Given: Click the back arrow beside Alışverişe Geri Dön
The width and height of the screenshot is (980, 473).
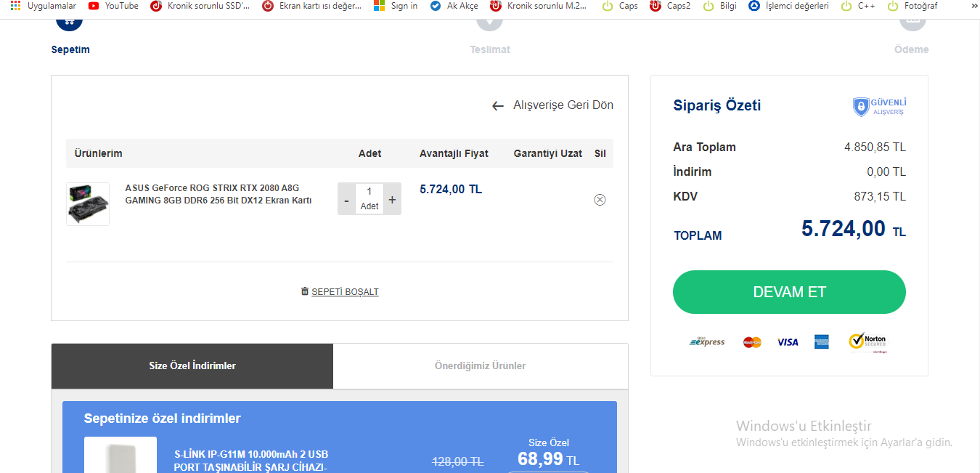Looking at the screenshot, I should point(497,106).
